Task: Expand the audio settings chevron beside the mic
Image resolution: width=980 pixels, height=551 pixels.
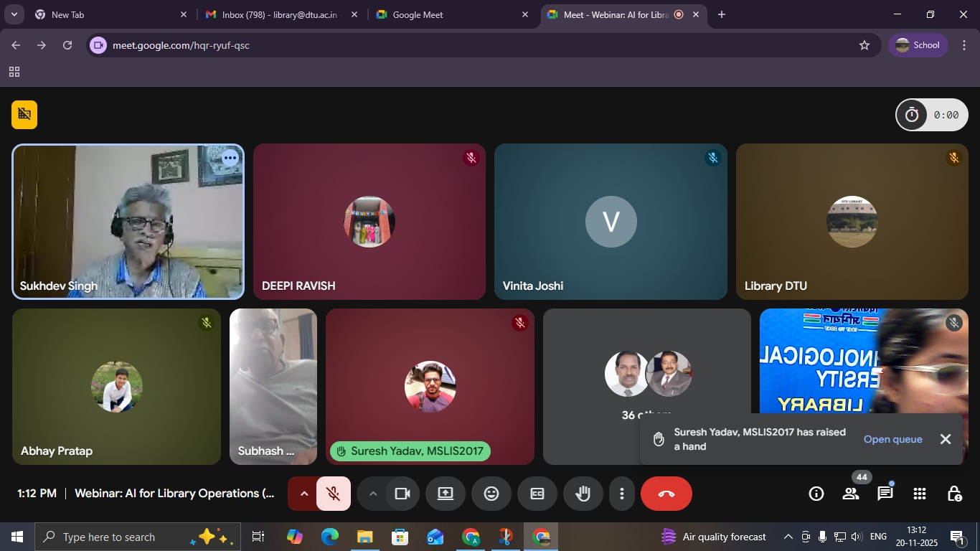Action: (303, 494)
